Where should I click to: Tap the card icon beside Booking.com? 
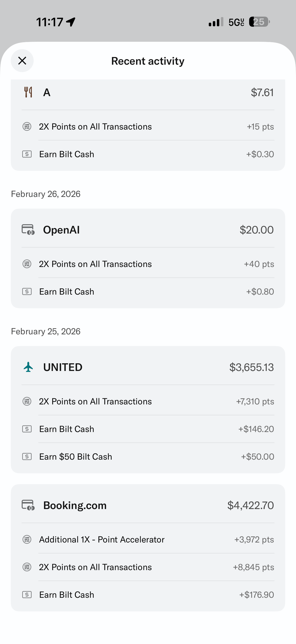coord(28,505)
